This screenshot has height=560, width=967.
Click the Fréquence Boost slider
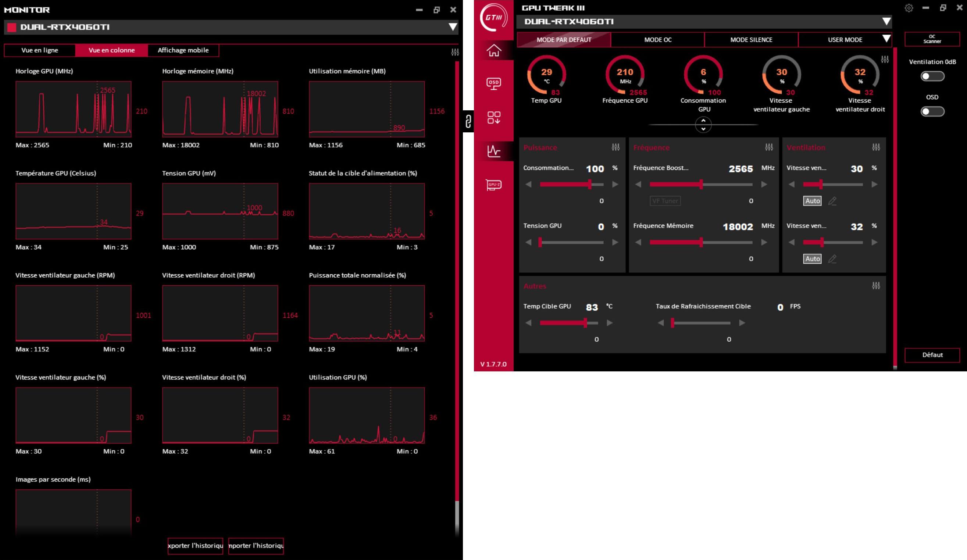[x=701, y=185]
